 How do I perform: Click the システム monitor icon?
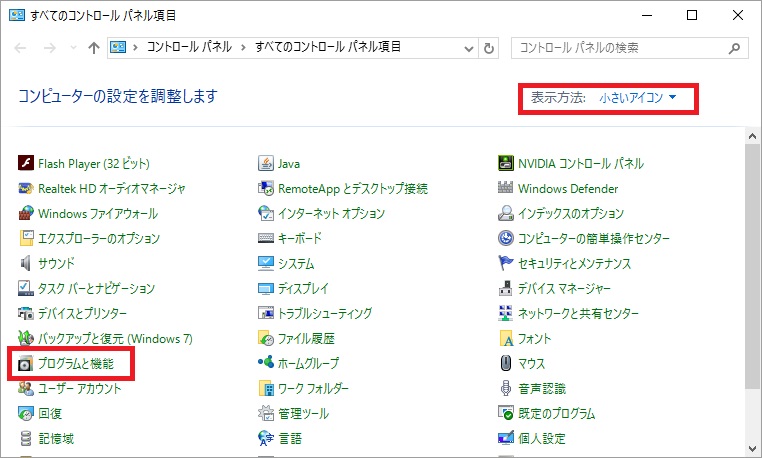click(266, 263)
